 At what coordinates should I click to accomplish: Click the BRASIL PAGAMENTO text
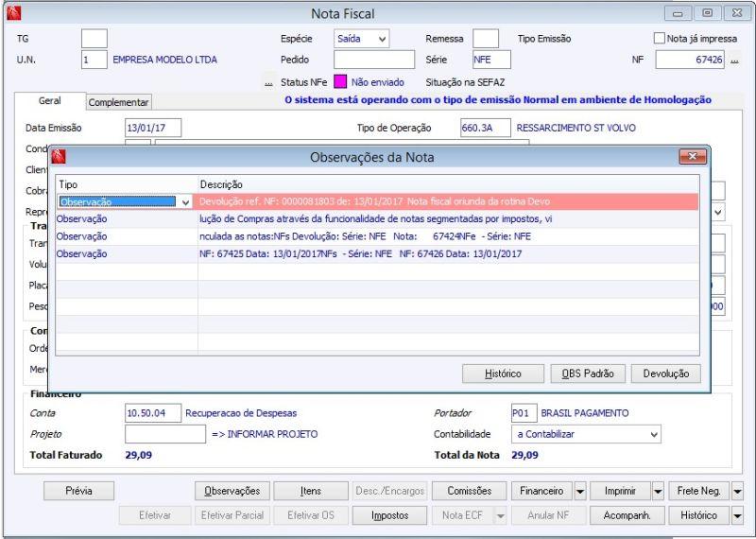[x=585, y=413]
